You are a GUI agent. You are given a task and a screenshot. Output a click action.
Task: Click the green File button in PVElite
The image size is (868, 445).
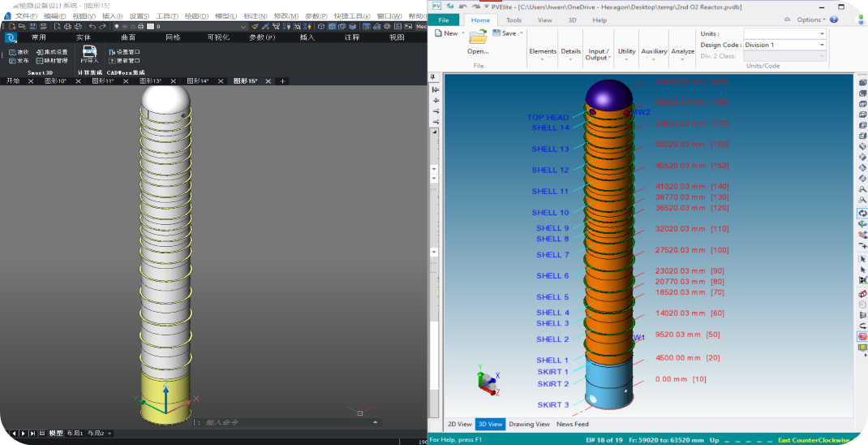tap(444, 19)
